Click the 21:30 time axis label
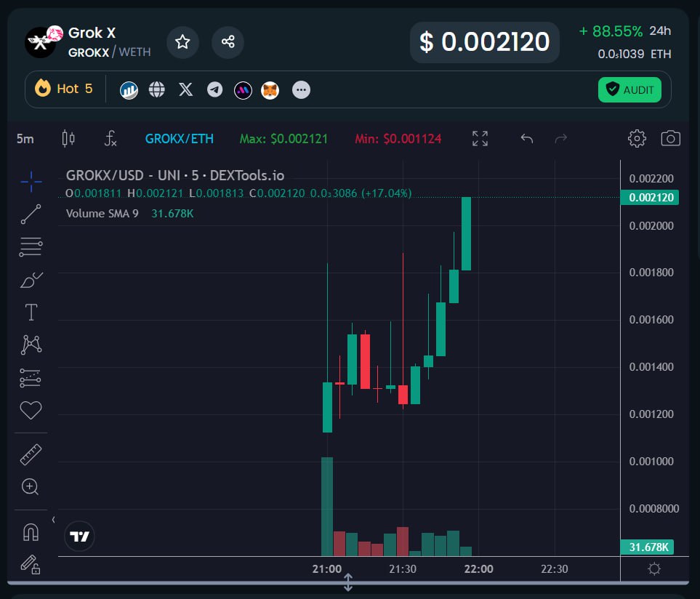 pos(403,569)
